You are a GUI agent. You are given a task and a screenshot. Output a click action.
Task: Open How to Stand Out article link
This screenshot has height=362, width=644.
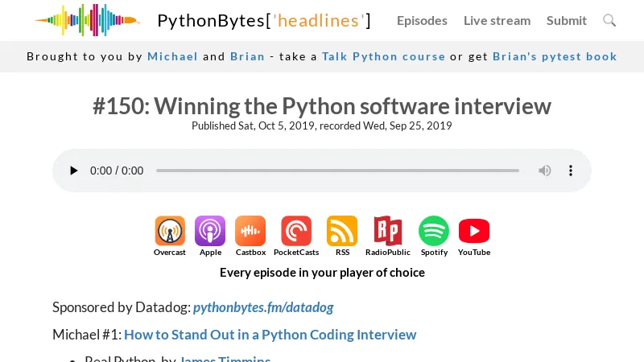(x=270, y=335)
